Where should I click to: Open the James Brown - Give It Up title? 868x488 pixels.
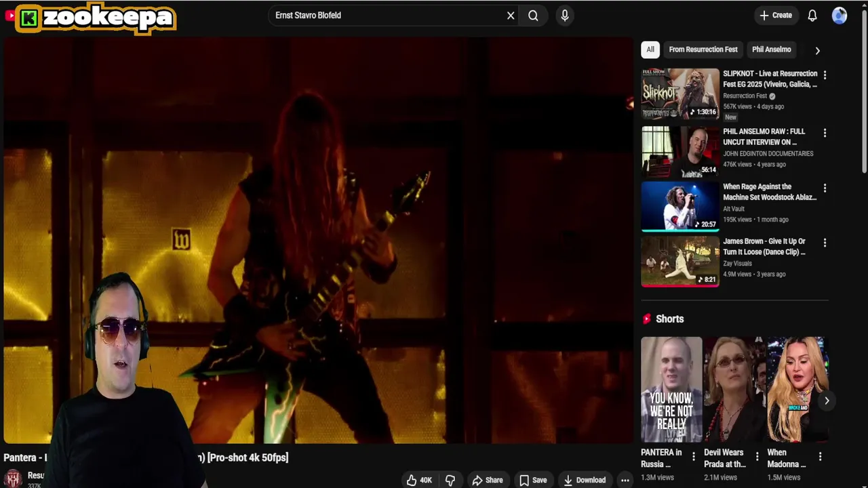pyautogui.click(x=764, y=247)
